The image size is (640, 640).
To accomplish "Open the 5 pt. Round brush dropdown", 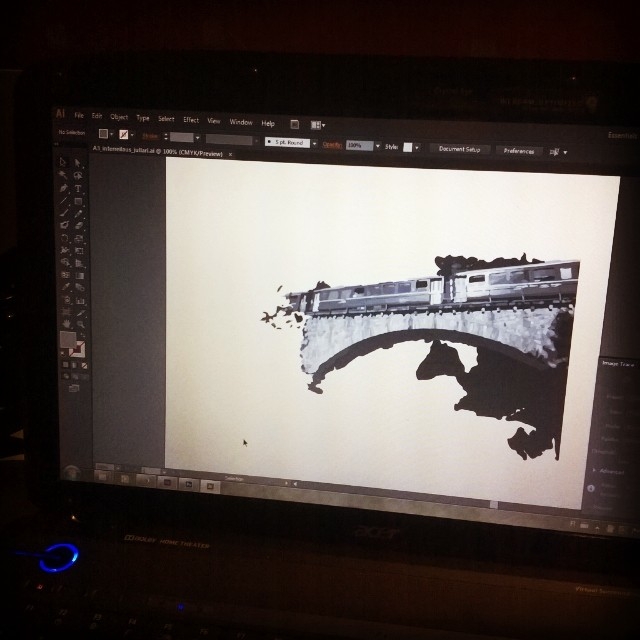I will click(314, 144).
